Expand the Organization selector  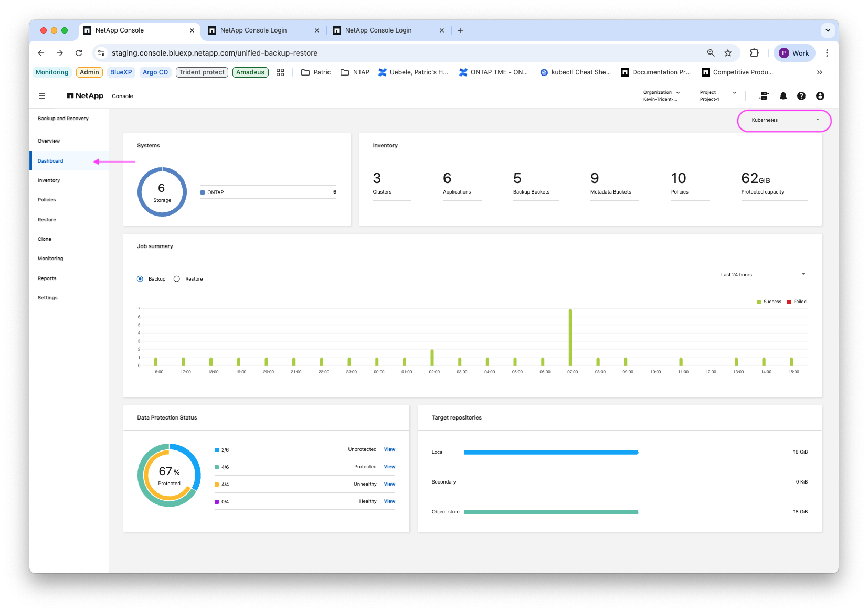(x=662, y=95)
